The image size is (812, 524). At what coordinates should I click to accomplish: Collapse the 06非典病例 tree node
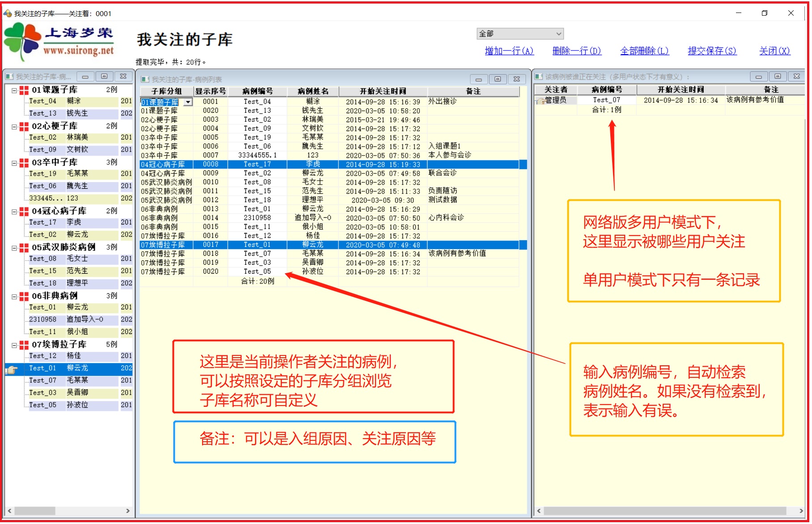14,296
